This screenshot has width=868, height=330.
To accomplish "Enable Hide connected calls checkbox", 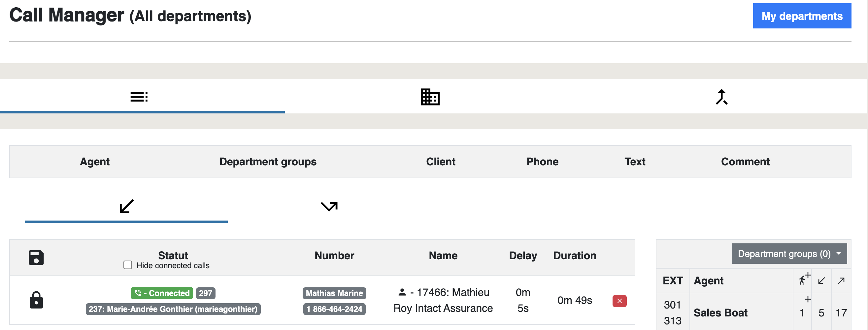I will point(128,265).
